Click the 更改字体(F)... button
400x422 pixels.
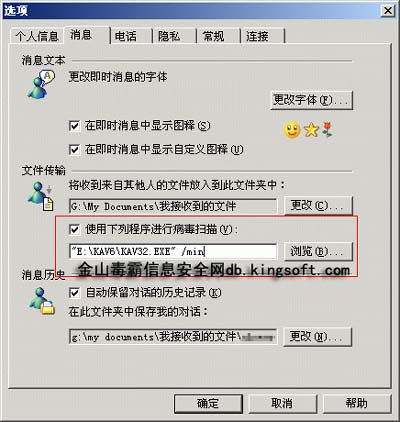(x=311, y=100)
